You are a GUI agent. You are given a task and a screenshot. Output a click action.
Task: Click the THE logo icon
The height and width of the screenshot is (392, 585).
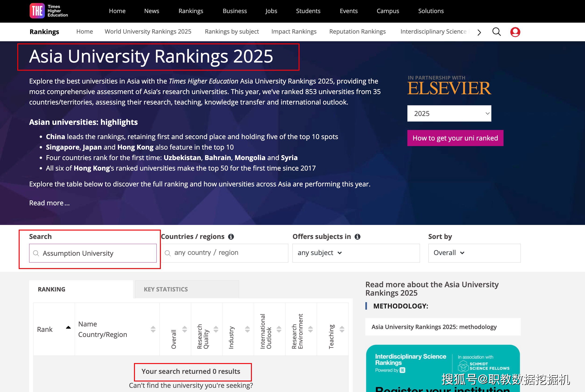[37, 11]
